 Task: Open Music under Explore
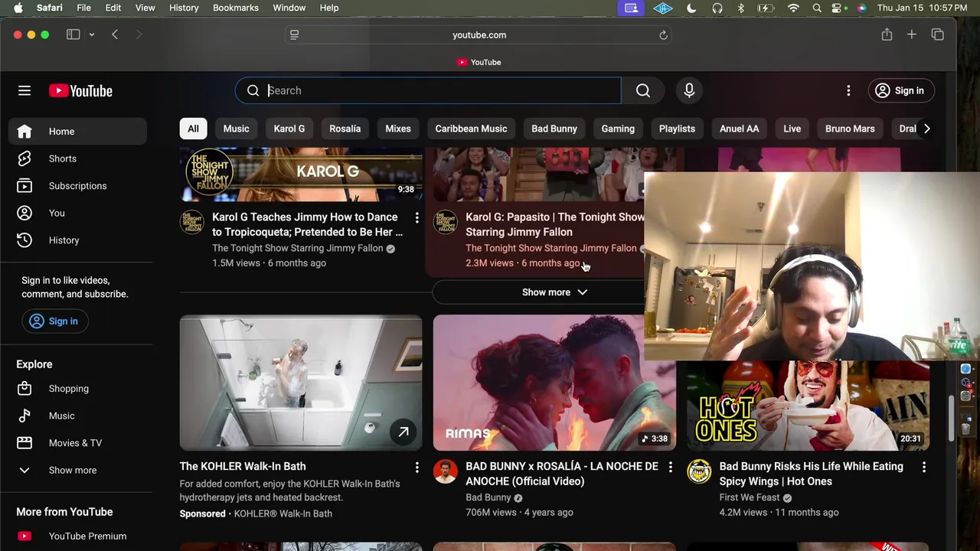[77, 416]
